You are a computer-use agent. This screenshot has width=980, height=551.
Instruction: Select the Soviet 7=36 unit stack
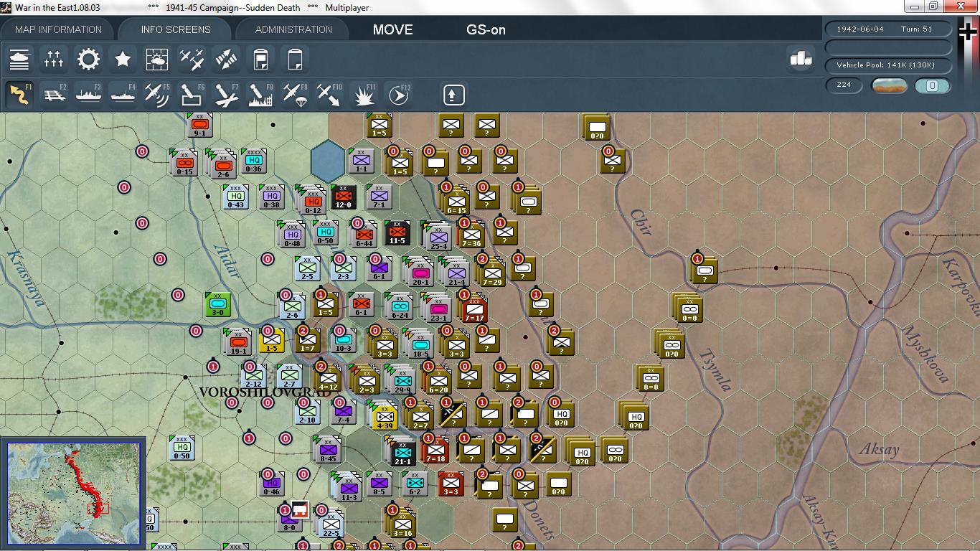coord(471,235)
